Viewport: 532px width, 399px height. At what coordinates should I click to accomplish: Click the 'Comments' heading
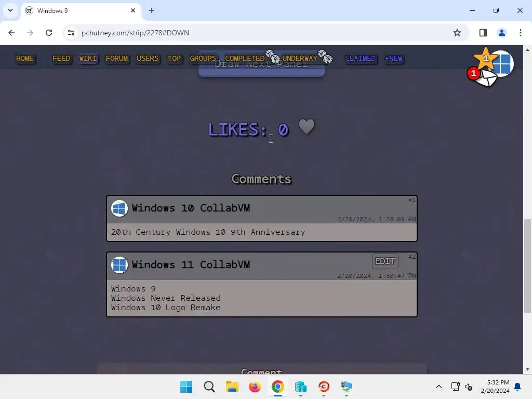pyautogui.click(x=261, y=179)
